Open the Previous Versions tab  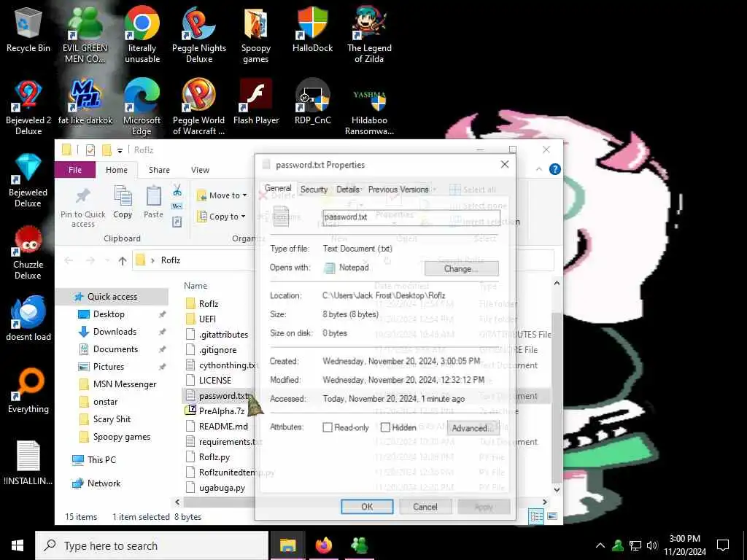click(x=398, y=189)
